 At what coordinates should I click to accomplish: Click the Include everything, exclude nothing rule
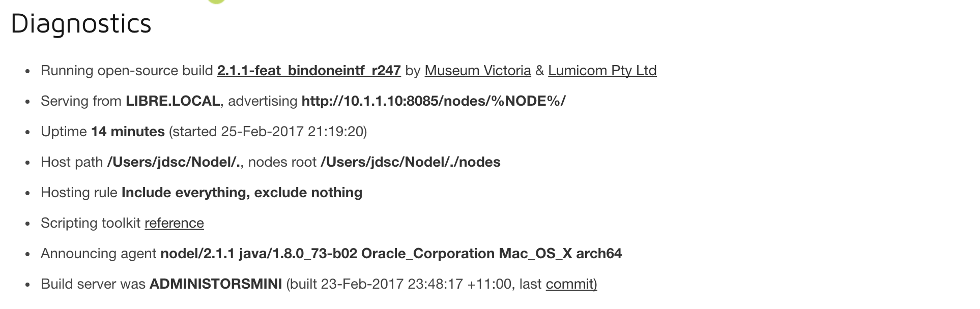click(242, 193)
